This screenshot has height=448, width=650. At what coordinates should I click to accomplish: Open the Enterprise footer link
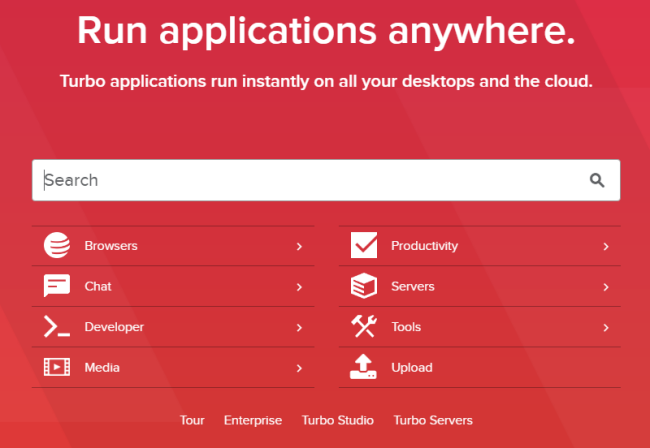pos(253,420)
